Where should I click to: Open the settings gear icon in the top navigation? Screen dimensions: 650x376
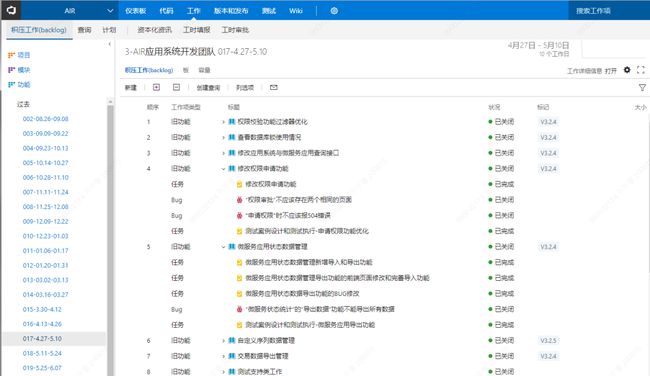pos(334,11)
